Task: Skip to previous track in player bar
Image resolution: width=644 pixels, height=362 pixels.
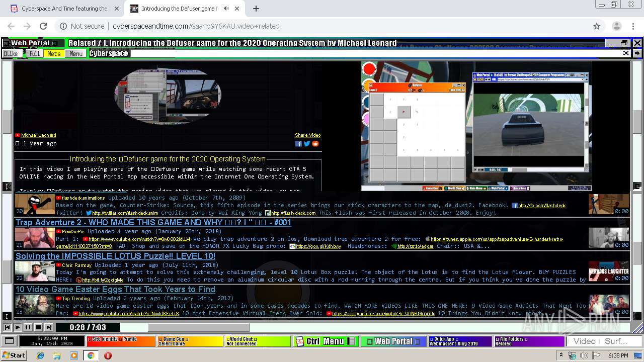Action: click(8, 327)
